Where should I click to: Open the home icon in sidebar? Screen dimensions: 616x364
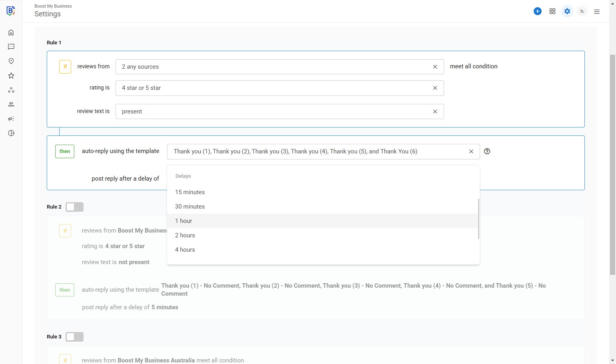click(11, 32)
